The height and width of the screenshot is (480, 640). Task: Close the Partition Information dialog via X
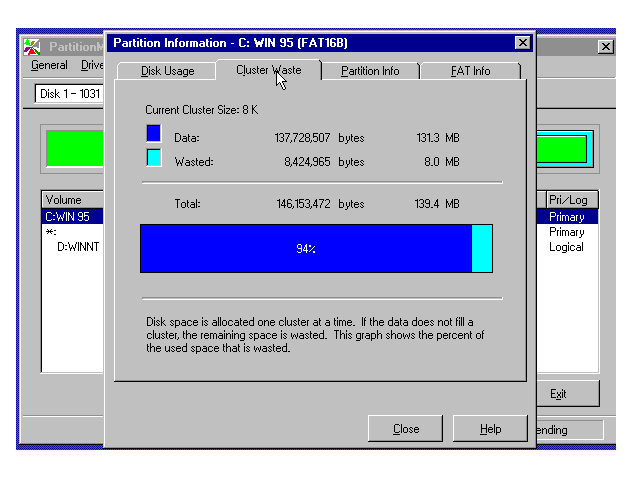coord(522,43)
